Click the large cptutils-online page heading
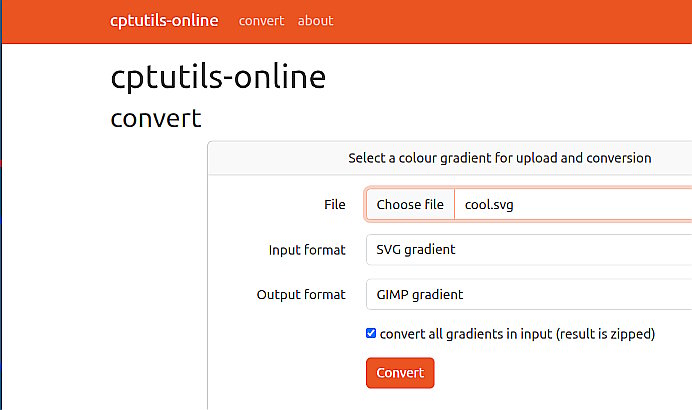This screenshot has width=692, height=410. tap(218, 78)
